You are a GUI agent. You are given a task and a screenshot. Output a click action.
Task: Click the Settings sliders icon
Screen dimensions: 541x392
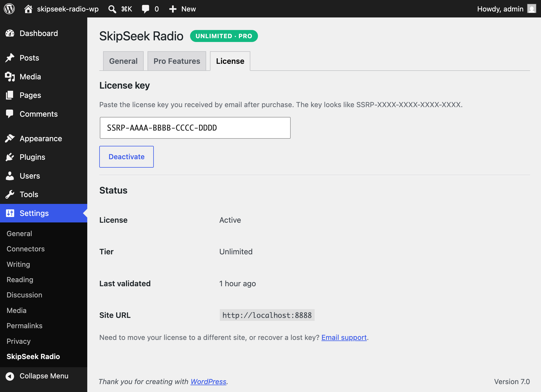point(10,213)
